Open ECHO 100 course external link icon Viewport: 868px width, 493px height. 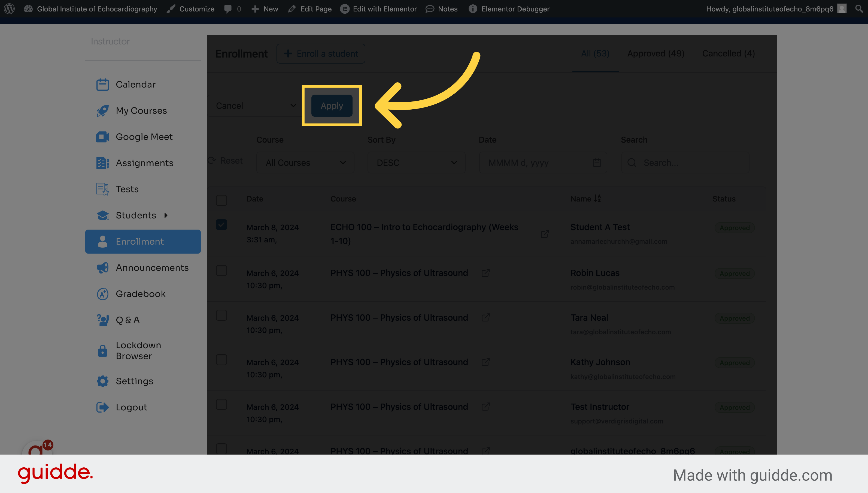pos(545,234)
